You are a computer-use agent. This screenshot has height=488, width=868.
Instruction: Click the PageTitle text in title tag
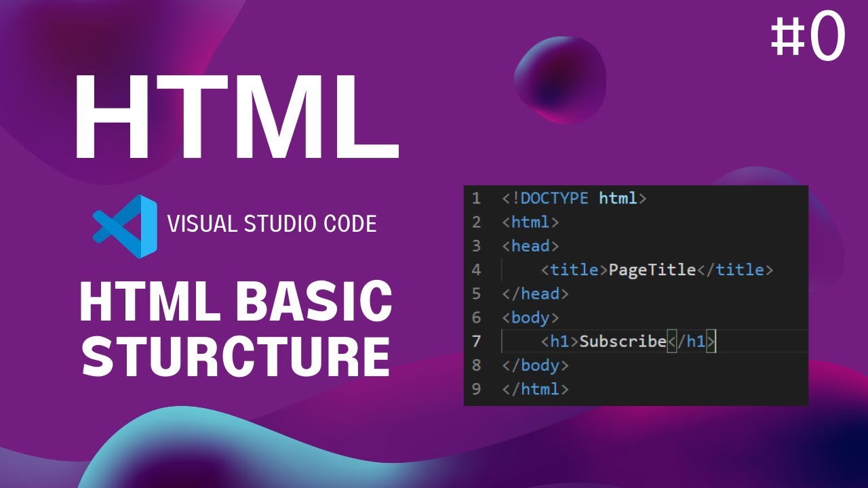652,270
